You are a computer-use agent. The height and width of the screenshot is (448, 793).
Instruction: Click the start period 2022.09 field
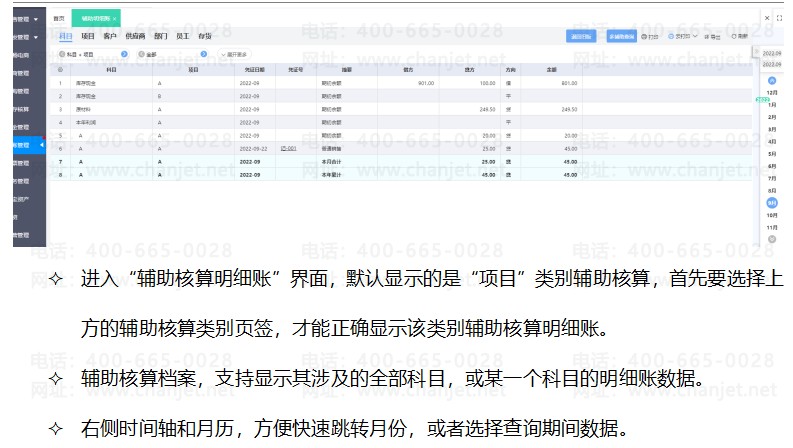point(772,53)
